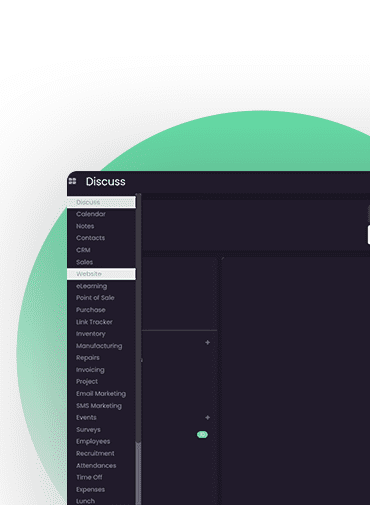Choose Time Off in the menu
This screenshot has width=370, height=505.
point(89,477)
